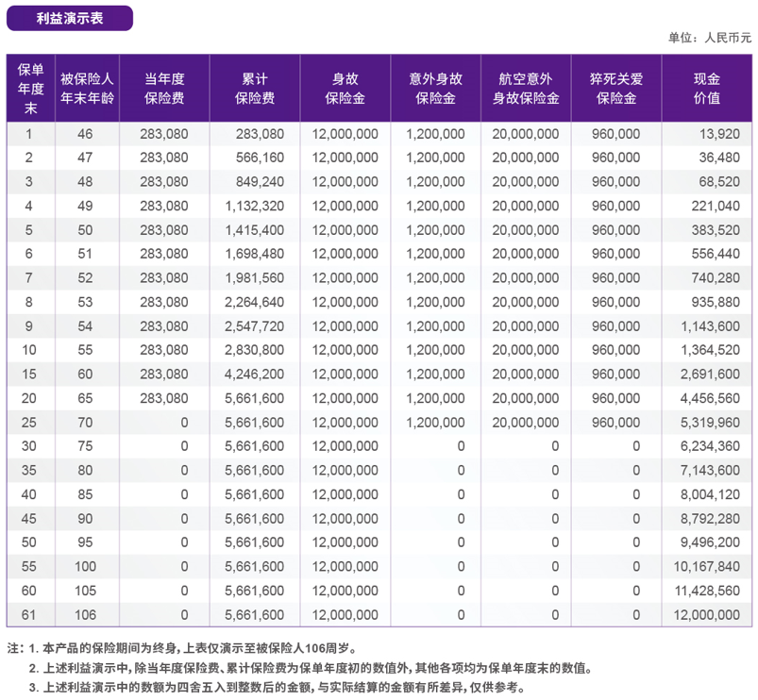Select the 当年度保险费 column header
758x700 pixels.
pyautogui.click(x=164, y=89)
